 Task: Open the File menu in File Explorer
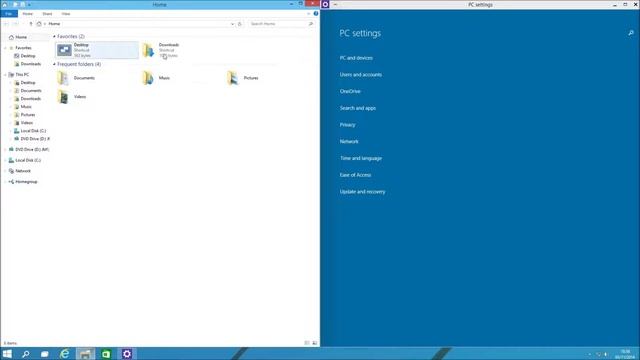tap(9, 14)
